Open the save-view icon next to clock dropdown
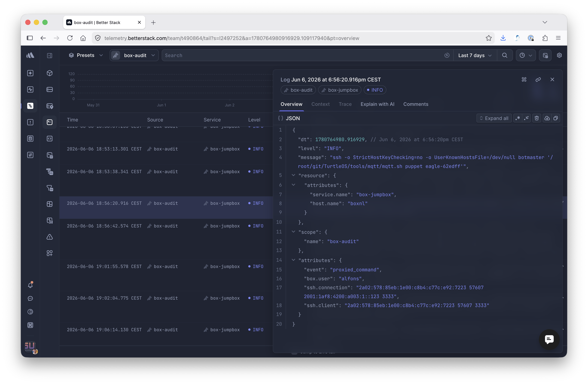588x385 pixels. pos(545,55)
